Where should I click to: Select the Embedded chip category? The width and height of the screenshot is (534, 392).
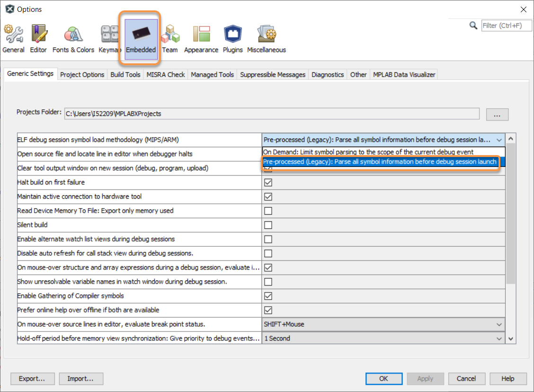(141, 39)
